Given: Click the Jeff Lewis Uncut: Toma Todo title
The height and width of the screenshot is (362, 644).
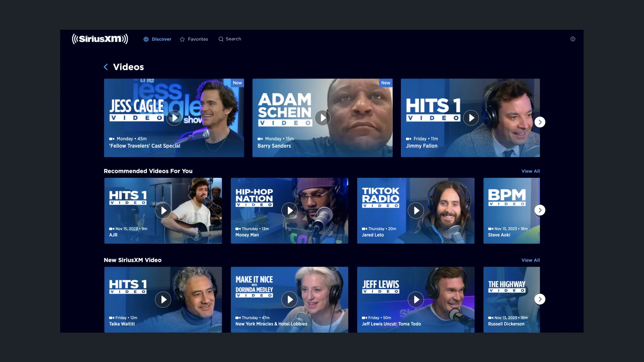Looking at the screenshot, I should [x=391, y=324].
